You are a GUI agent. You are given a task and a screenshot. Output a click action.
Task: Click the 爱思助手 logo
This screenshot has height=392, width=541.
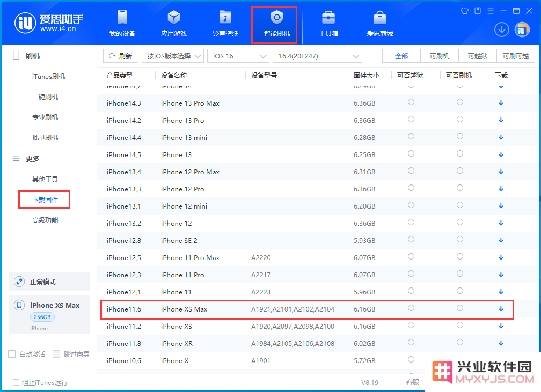pos(48,23)
